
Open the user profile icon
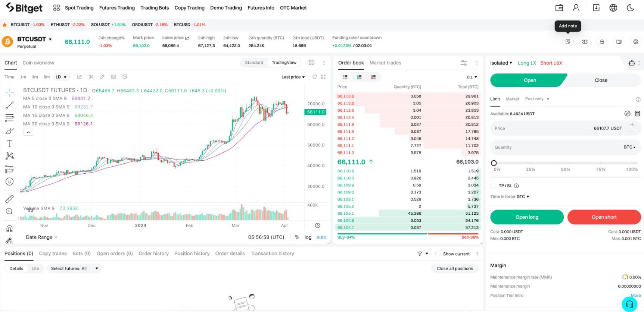point(576,7)
